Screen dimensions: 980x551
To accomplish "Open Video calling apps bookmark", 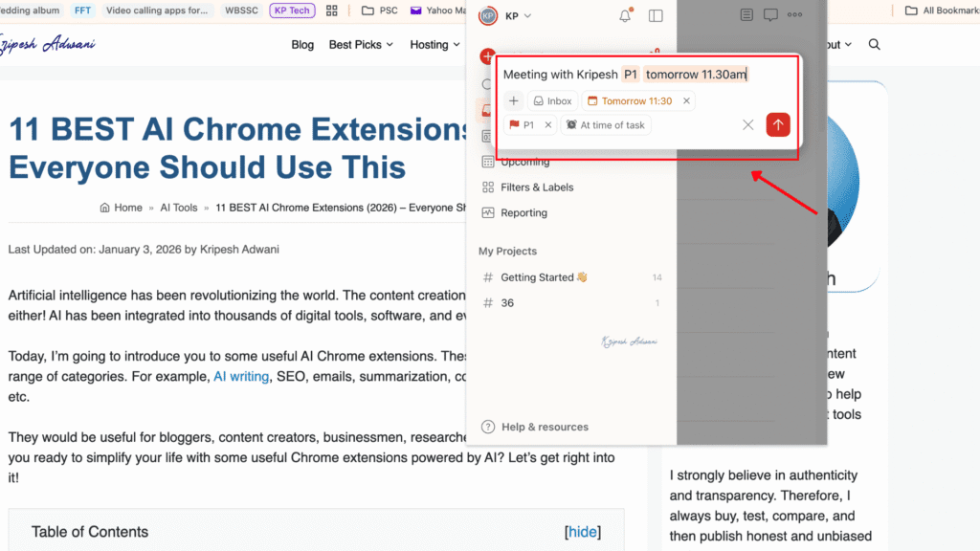I will click(x=157, y=11).
